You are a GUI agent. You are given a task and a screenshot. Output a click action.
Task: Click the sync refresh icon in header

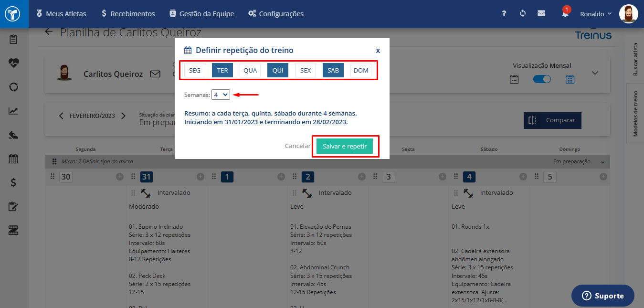coord(523,13)
